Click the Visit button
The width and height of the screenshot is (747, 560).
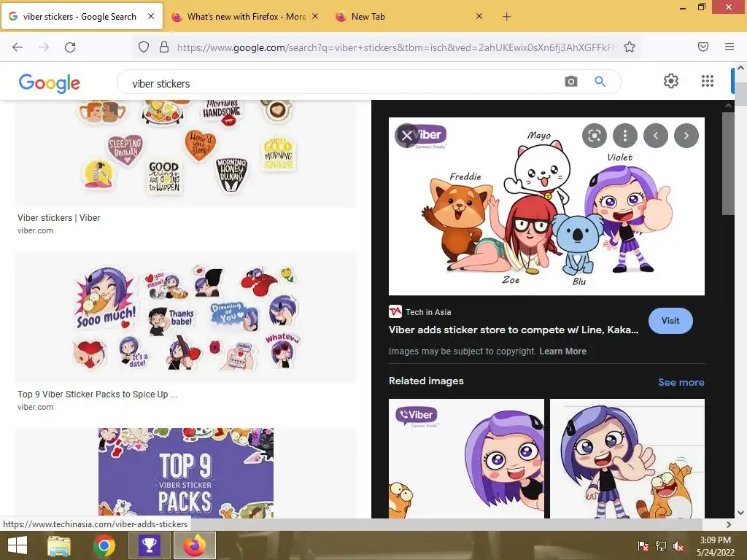[x=670, y=321]
